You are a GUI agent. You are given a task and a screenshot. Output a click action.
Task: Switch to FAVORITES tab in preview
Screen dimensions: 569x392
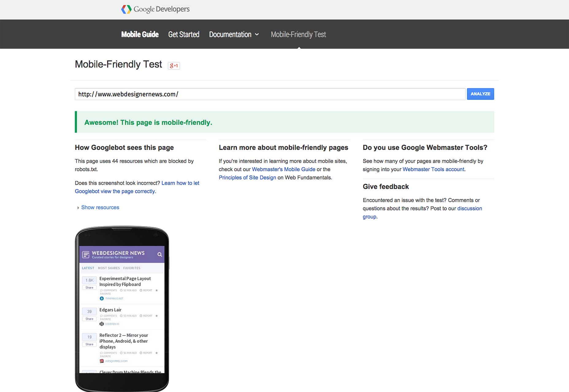[x=132, y=268]
